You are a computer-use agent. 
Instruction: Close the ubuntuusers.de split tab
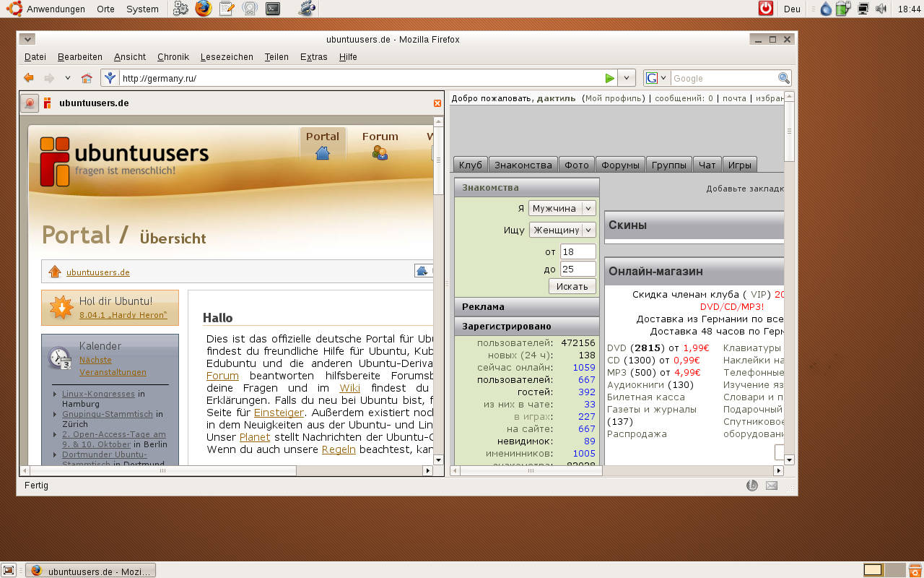click(437, 103)
